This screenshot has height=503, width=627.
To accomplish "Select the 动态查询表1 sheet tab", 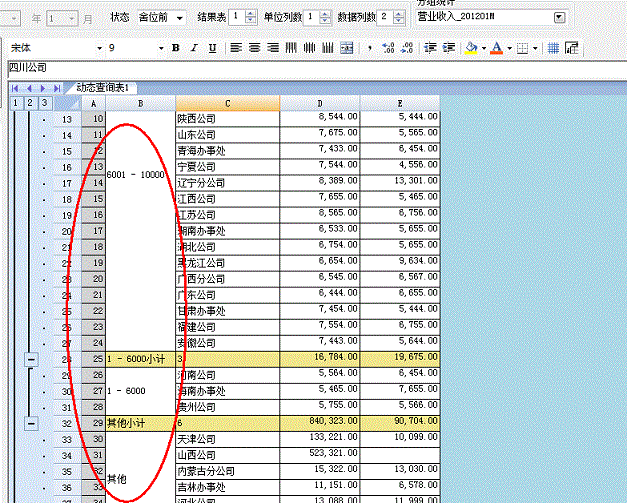I will (102, 88).
